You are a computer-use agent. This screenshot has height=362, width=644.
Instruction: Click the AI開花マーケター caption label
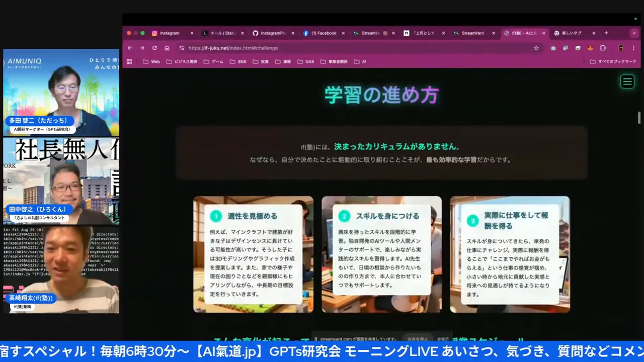pos(42,129)
